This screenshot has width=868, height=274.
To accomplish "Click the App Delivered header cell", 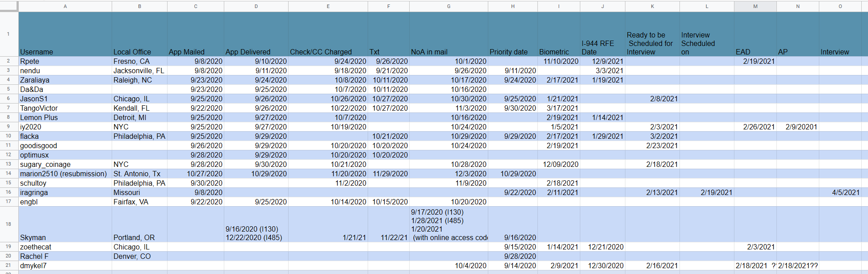I will coord(256,34).
